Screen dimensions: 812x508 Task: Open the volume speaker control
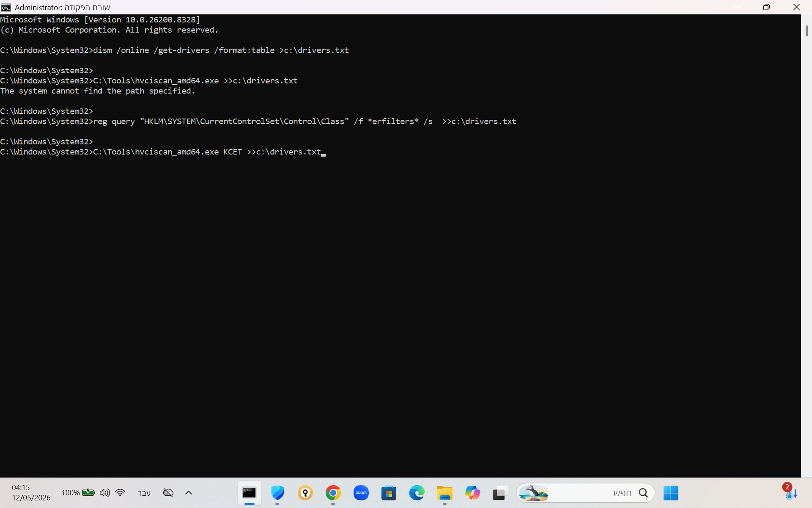coord(104,492)
